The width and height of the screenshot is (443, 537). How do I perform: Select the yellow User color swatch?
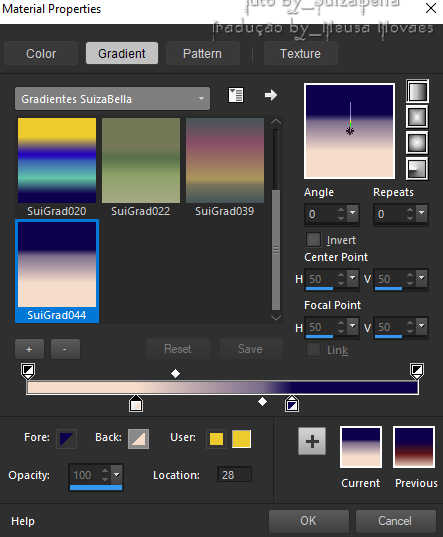241,439
